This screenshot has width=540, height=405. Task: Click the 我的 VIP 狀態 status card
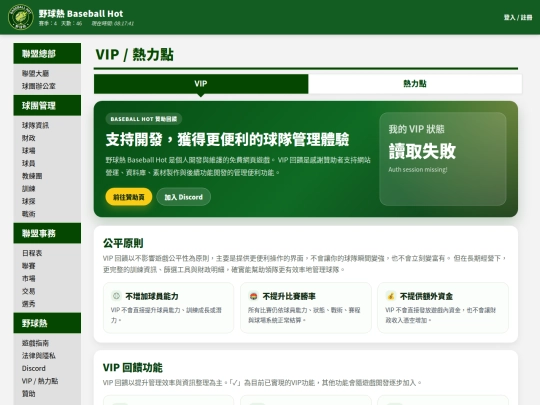[x=443, y=159]
